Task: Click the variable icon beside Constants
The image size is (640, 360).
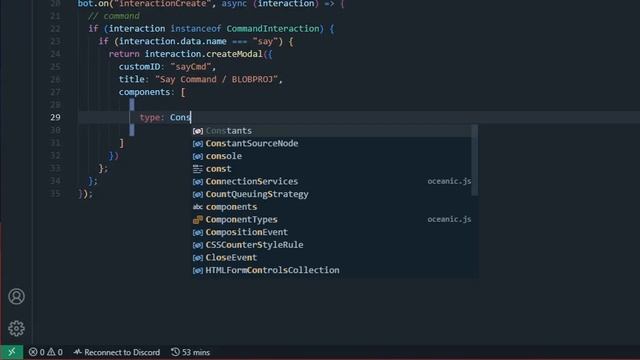Action: click(198, 131)
